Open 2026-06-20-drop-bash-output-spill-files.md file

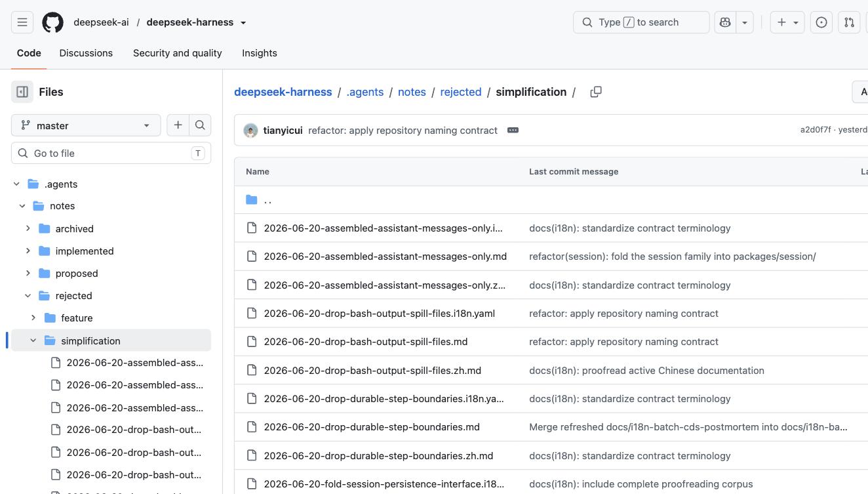coord(366,342)
